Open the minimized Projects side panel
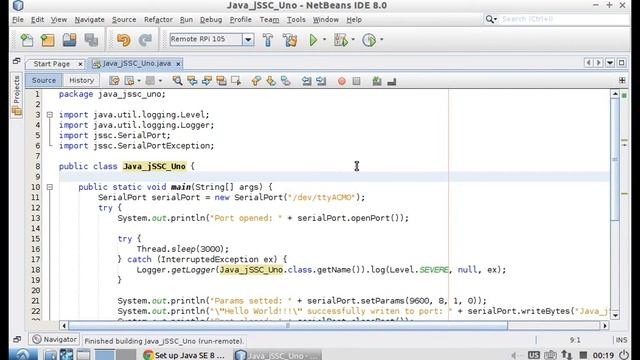Viewport: 640px width, 360px height. pos(16,96)
